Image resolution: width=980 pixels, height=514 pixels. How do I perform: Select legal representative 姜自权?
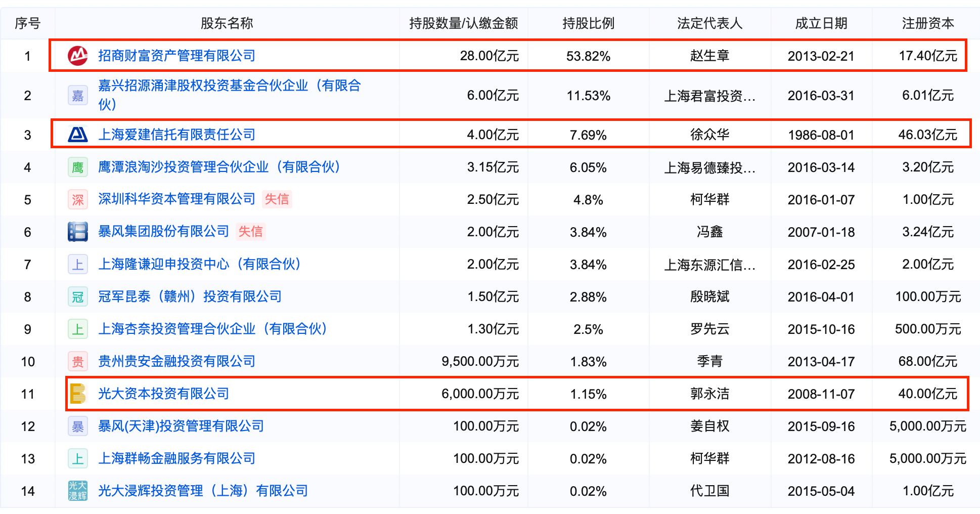710,426
